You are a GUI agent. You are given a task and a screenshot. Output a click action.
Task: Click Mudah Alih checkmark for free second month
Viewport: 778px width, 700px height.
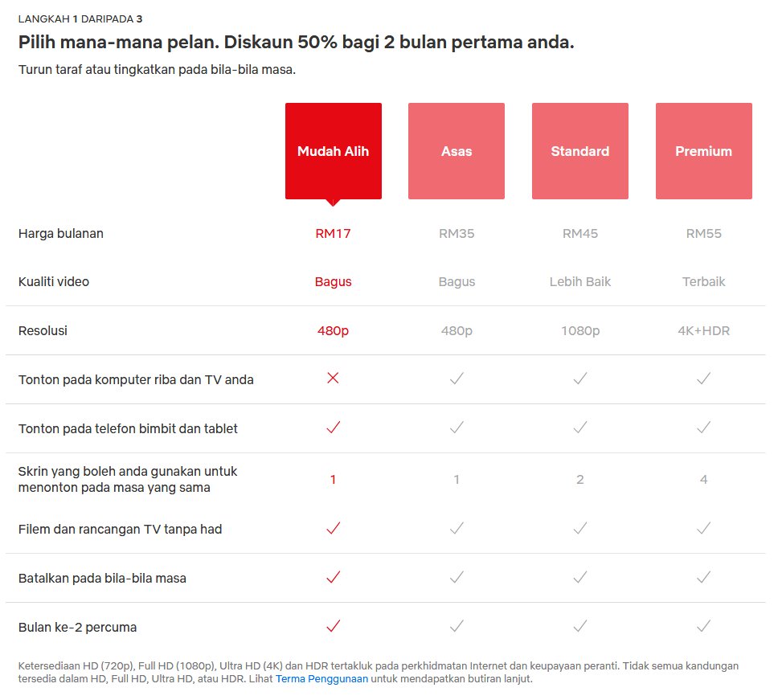click(x=333, y=626)
